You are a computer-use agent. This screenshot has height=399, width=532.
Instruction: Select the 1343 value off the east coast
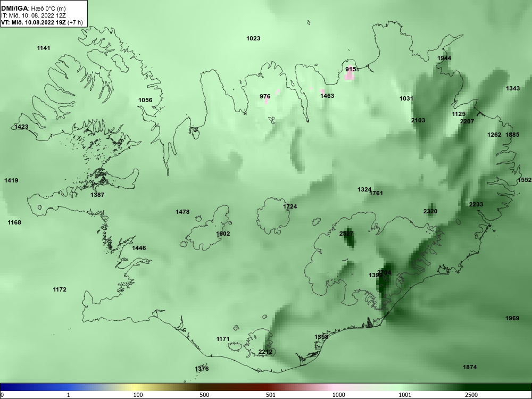[513, 88]
